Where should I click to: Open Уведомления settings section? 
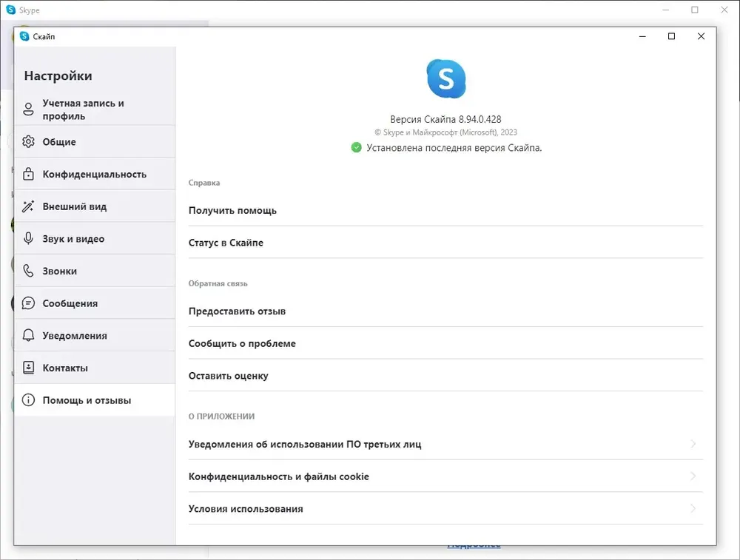[95, 335]
